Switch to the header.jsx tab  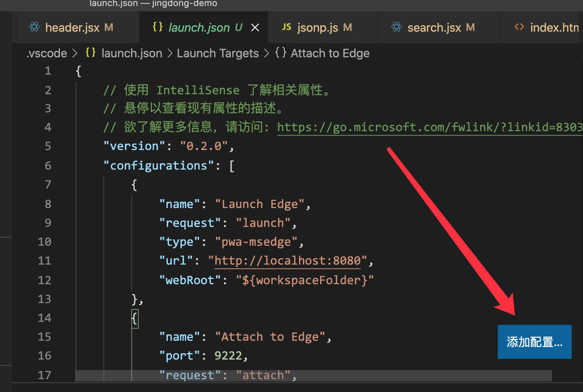point(72,28)
